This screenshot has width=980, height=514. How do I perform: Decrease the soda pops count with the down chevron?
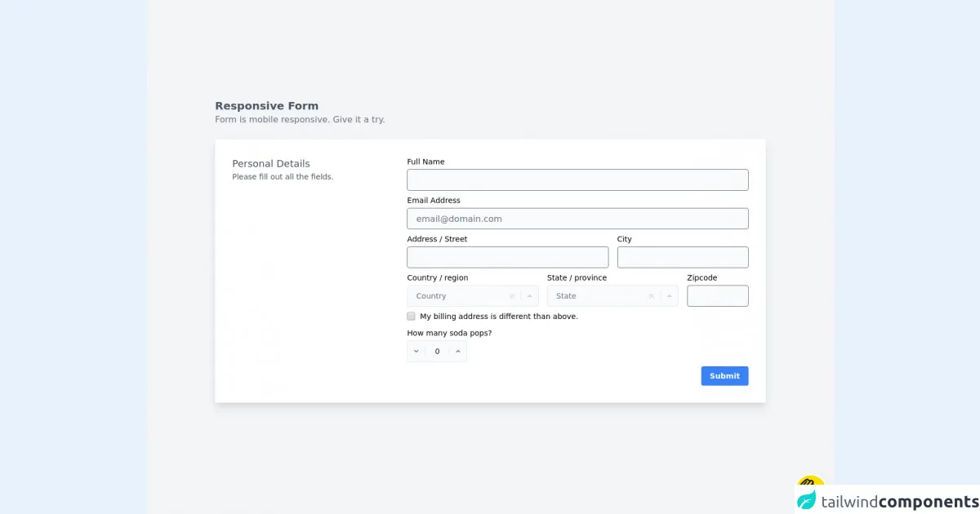[416, 352]
